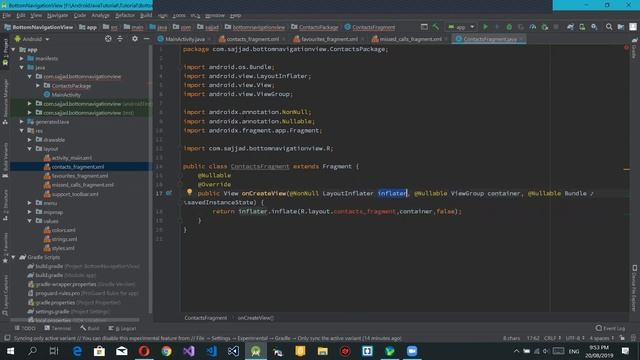Select styles.xml in values folder
640x360 pixels.
click(63, 248)
